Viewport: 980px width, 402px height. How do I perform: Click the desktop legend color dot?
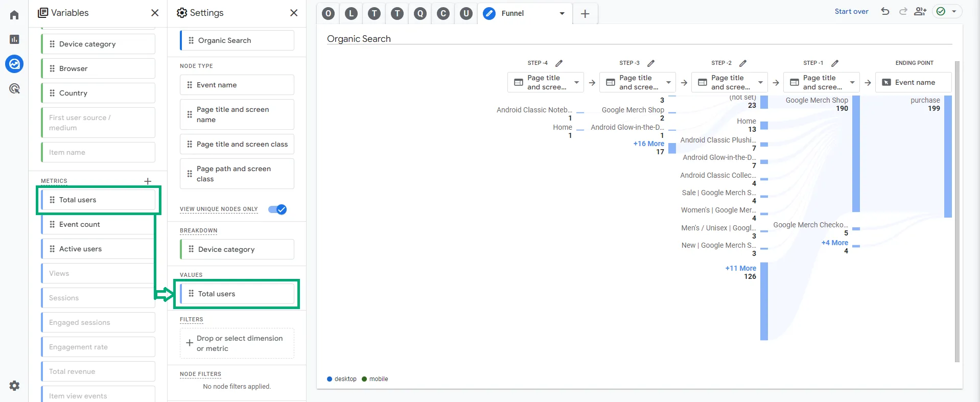click(x=330, y=379)
